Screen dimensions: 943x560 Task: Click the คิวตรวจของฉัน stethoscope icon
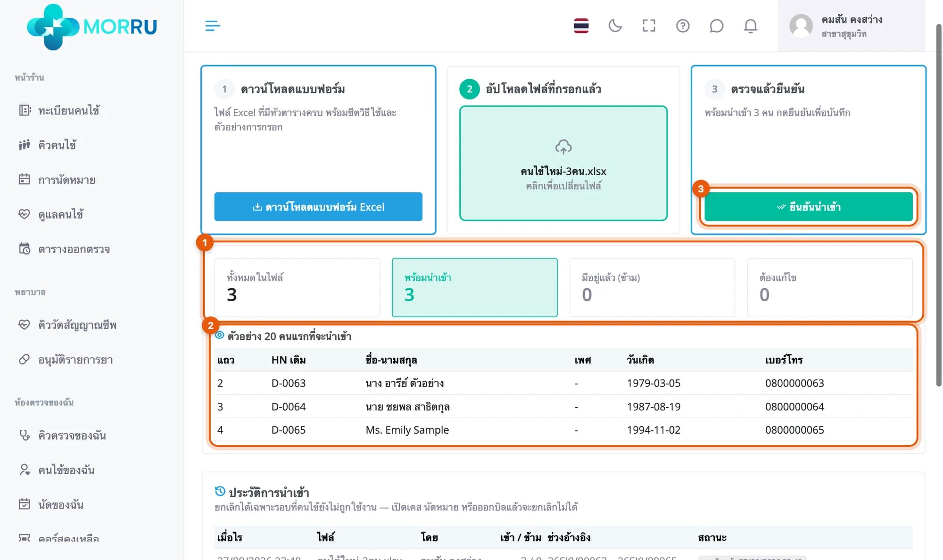[25, 435]
